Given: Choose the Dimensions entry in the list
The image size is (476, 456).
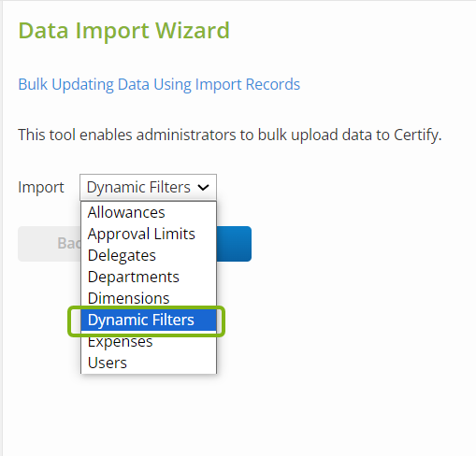Looking at the screenshot, I should click(x=149, y=298).
